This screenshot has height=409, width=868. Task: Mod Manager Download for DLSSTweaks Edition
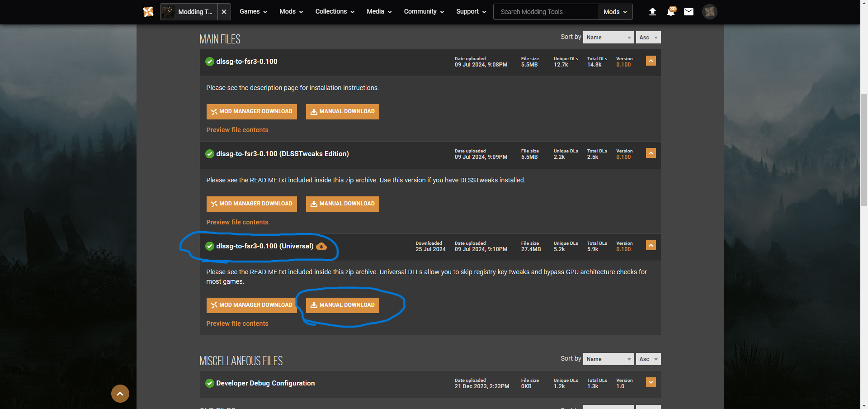(x=252, y=204)
